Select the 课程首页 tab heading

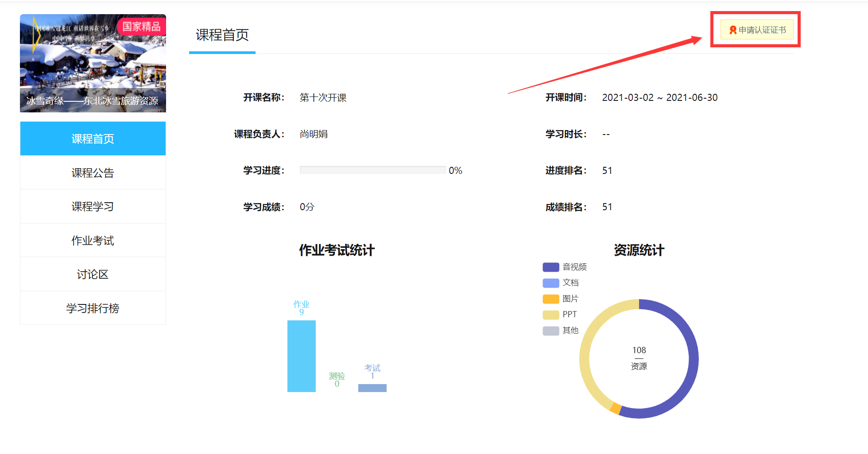pyautogui.click(x=222, y=35)
